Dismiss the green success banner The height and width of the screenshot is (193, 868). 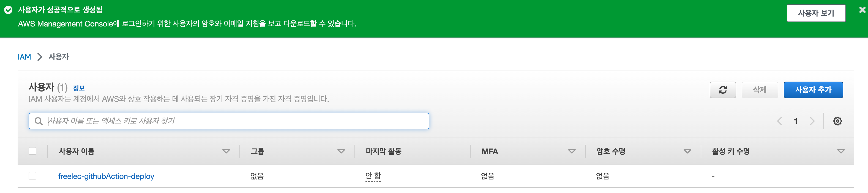tap(862, 10)
